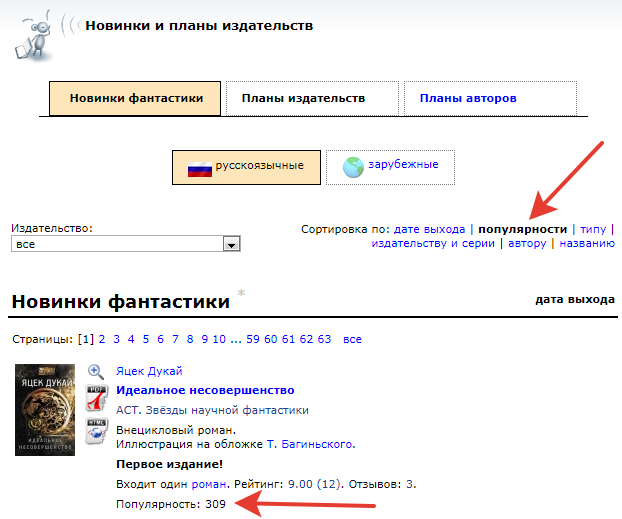Switch to Планы издательств tab
Viewport: 622px width, 519px height.
[x=312, y=98]
